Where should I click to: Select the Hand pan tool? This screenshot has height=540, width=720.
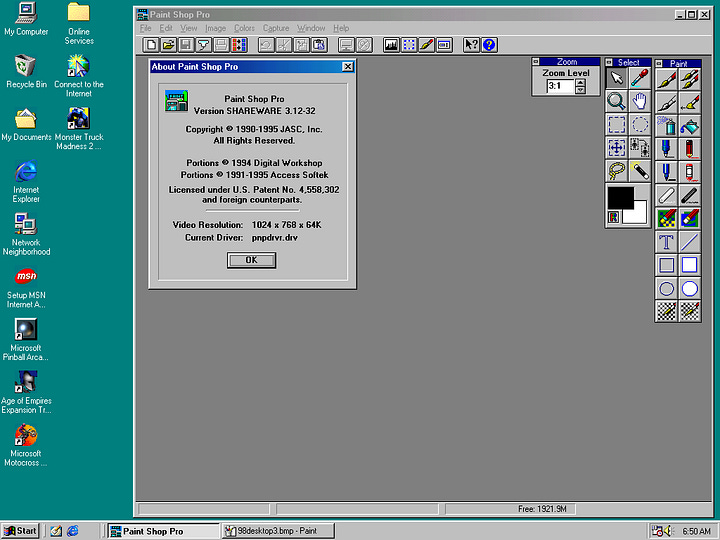640,101
